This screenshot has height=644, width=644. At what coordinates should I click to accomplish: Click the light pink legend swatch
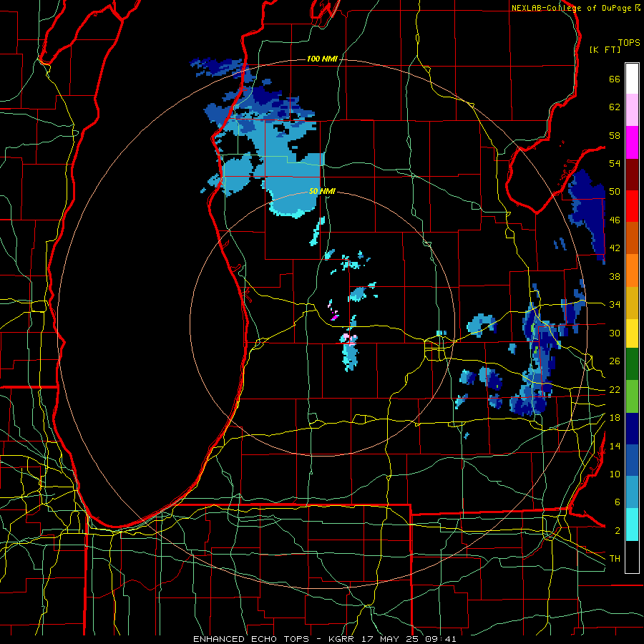[632, 110]
